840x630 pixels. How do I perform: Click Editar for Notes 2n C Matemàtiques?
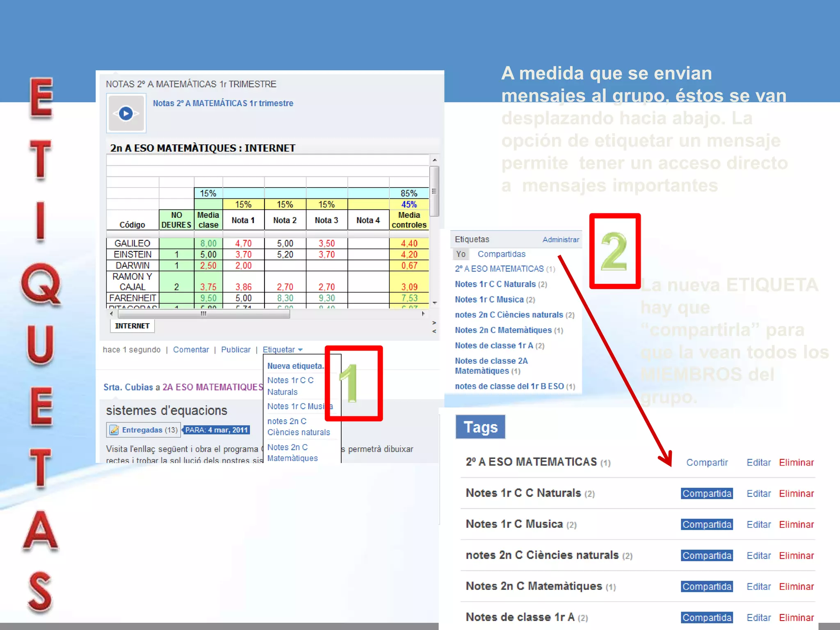[759, 587]
